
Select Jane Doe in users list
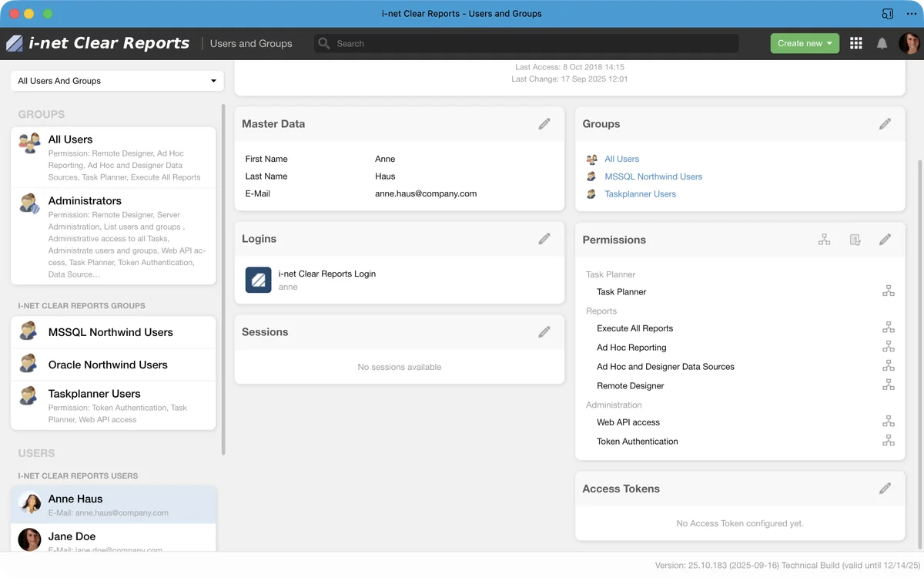click(x=113, y=538)
